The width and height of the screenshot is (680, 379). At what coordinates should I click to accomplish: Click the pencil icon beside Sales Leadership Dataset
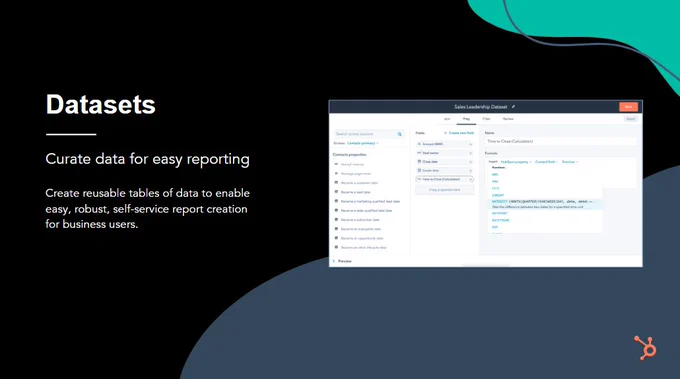click(x=513, y=107)
